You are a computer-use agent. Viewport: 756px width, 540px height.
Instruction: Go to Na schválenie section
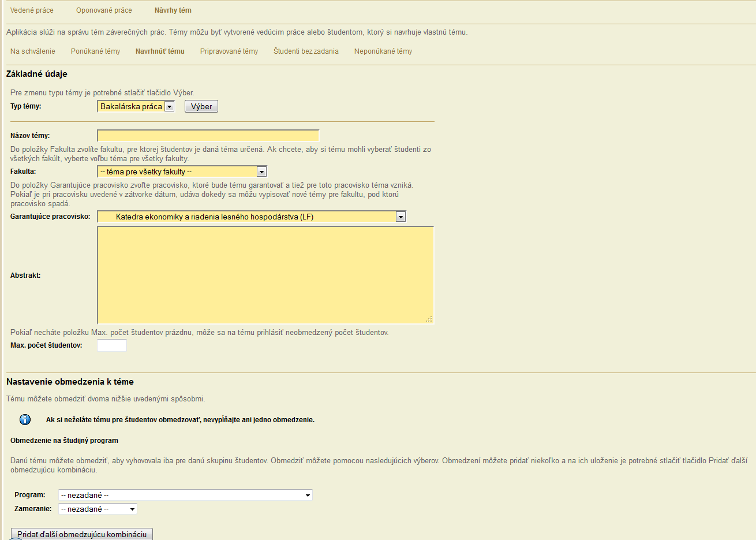point(33,51)
